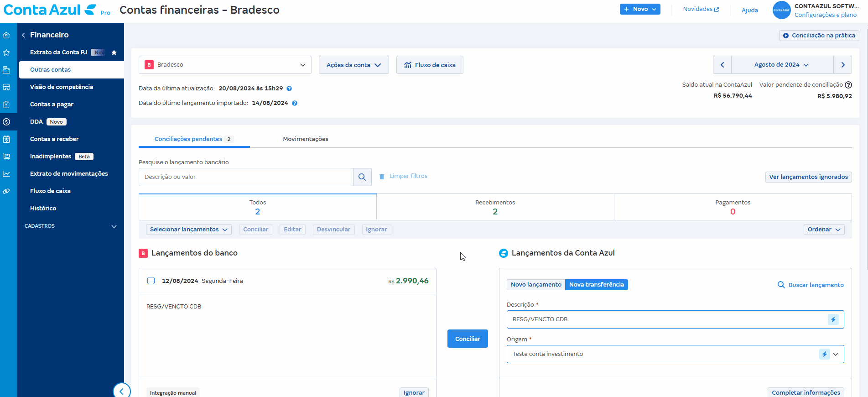Collapse sidebar with round arrow button

122,391
